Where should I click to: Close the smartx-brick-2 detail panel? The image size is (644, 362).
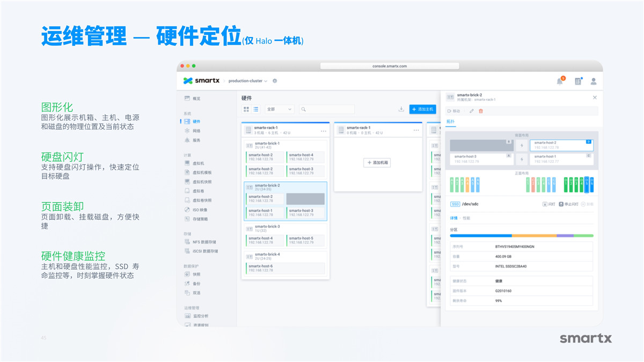pos(595,97)
